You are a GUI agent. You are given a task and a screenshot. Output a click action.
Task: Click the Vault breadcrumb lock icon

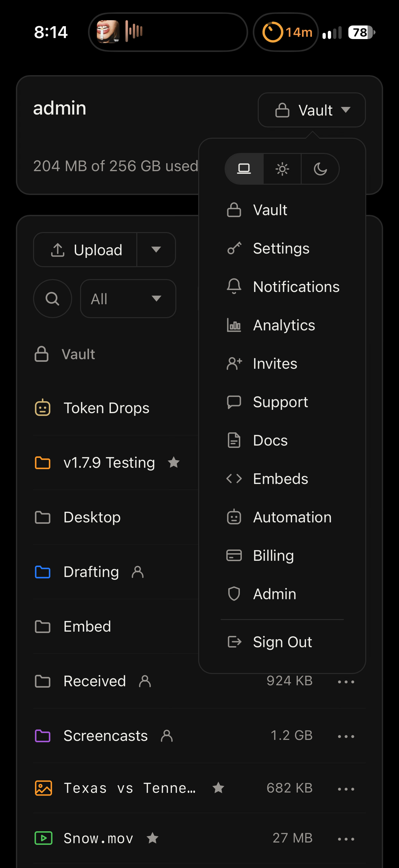[x=41, y=354]
